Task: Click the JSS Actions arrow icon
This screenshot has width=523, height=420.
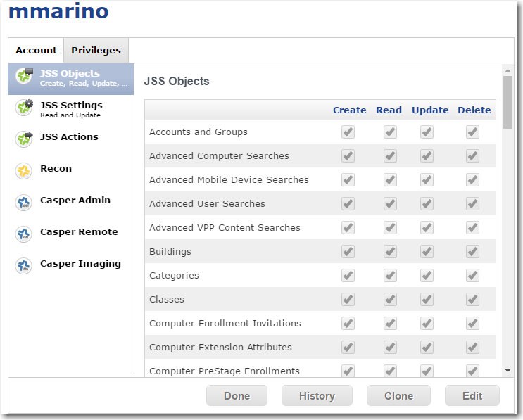Action: (x=24, y=139)
